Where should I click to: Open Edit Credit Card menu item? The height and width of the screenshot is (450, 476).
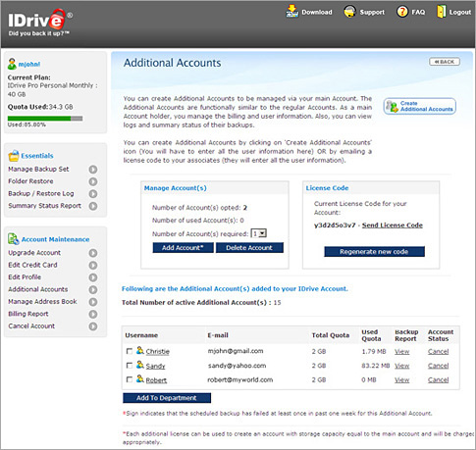(x=32, y=265)
